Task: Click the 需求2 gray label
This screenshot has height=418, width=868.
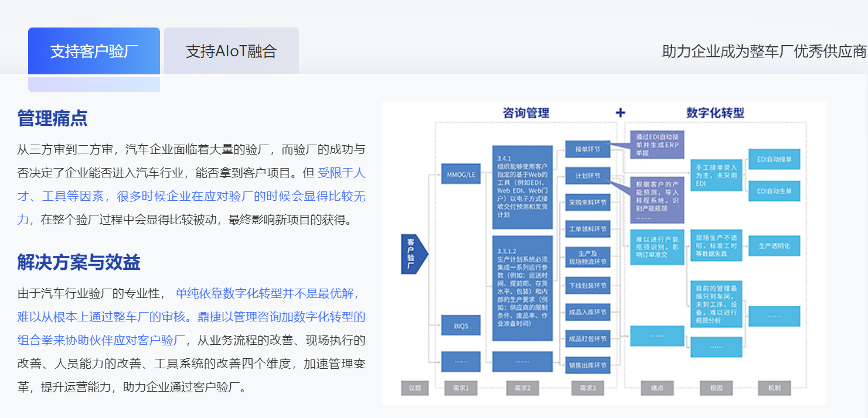Action: click(x=522, y=388)
